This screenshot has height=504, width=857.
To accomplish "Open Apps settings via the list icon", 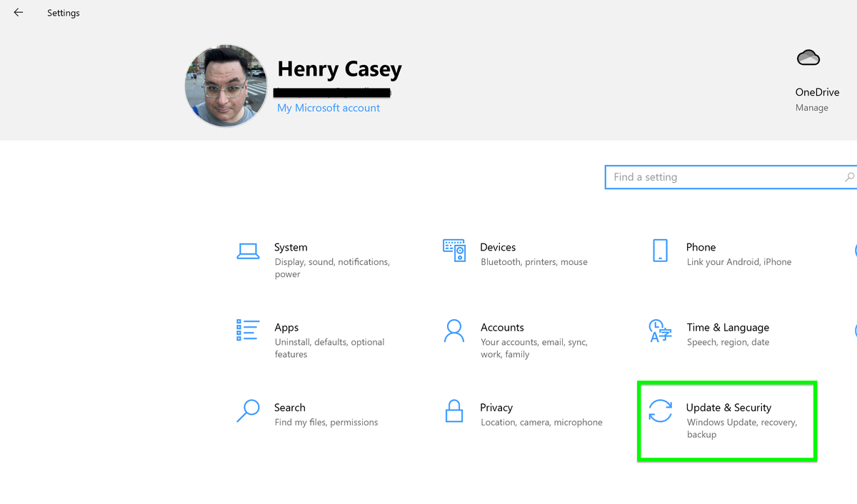I will click(x=248, y=331).
